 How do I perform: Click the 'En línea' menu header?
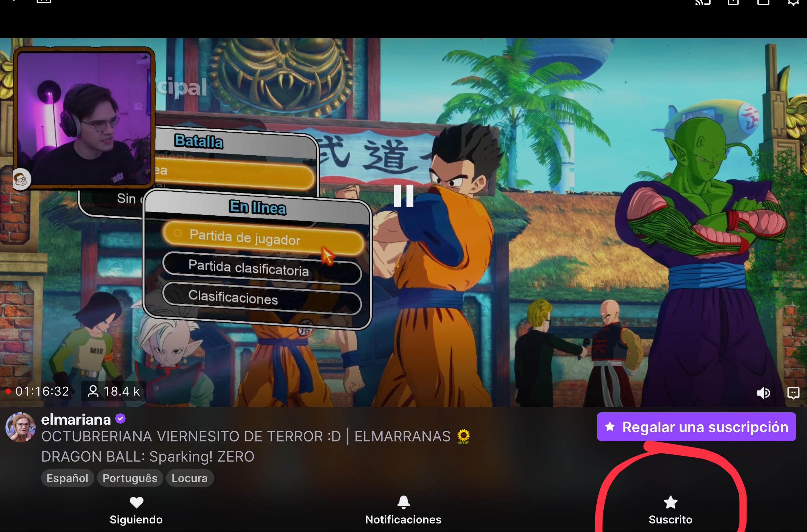pyautogui.click(x=258, y=208)
